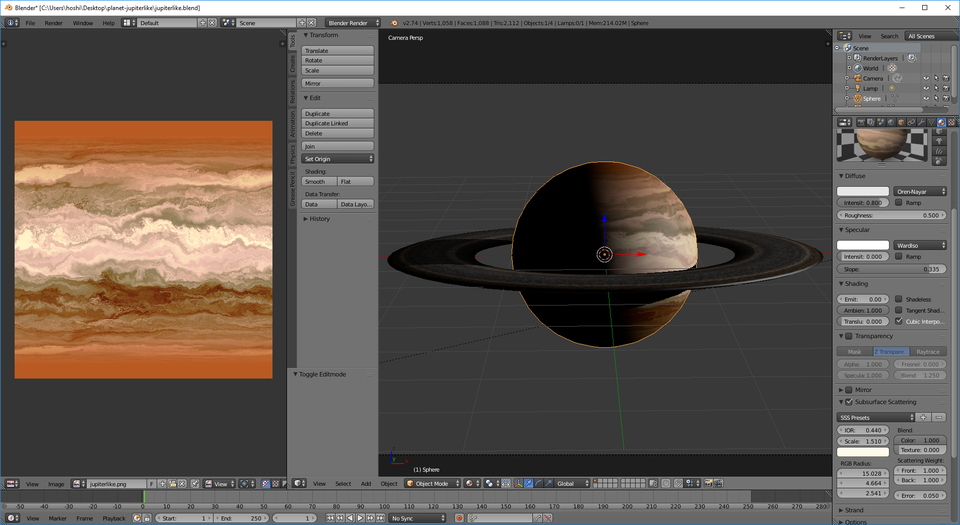Disable the Subsurface Scattering checkbox
960x525 pixels.
(x=849, y=402)
